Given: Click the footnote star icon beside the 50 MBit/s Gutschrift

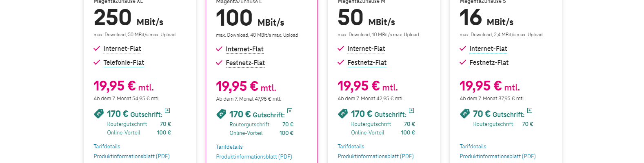Looking at the screenshot, I should coord(411,110).
